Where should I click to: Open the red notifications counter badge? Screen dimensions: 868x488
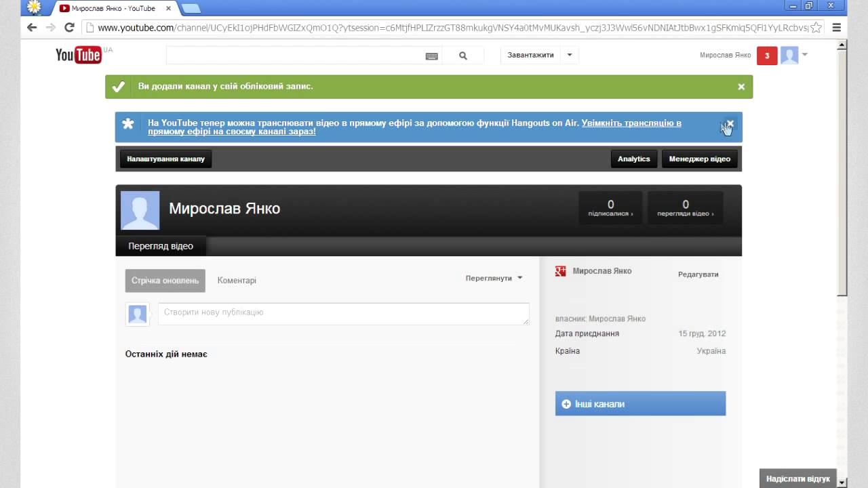point(767,56)
